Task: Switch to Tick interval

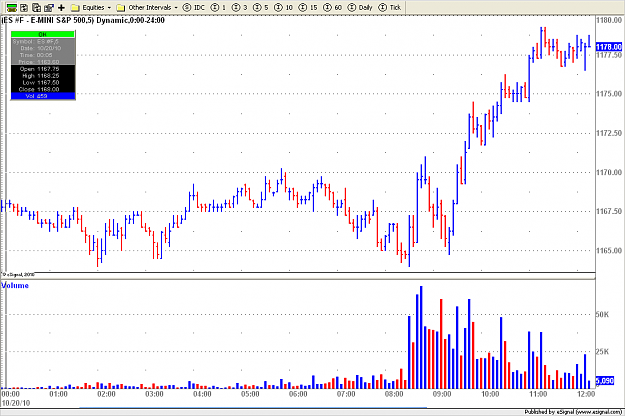Action: 390,8
